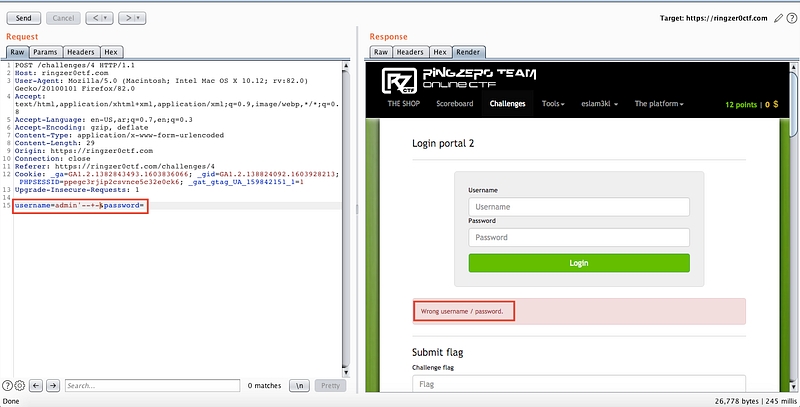This screenshot has width=800, height=407.
Task: Switch to the response Headers tab
Action: coord(410,52)
